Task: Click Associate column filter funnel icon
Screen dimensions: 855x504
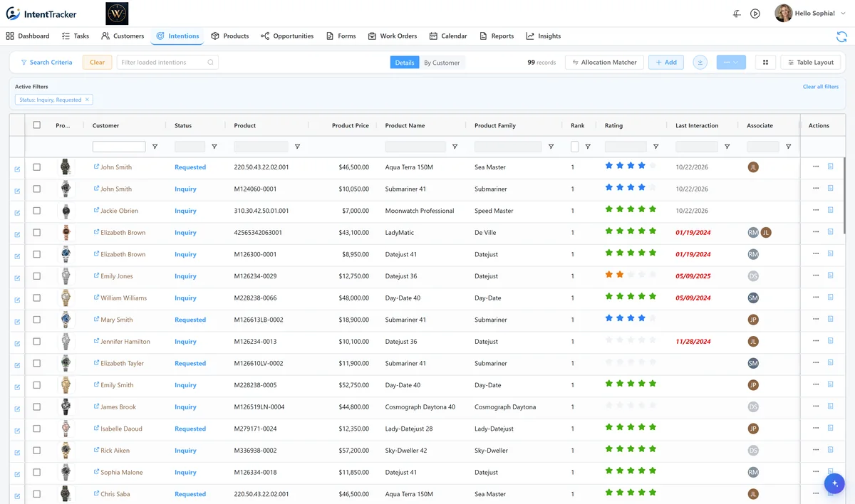Action: coord(788,147)
